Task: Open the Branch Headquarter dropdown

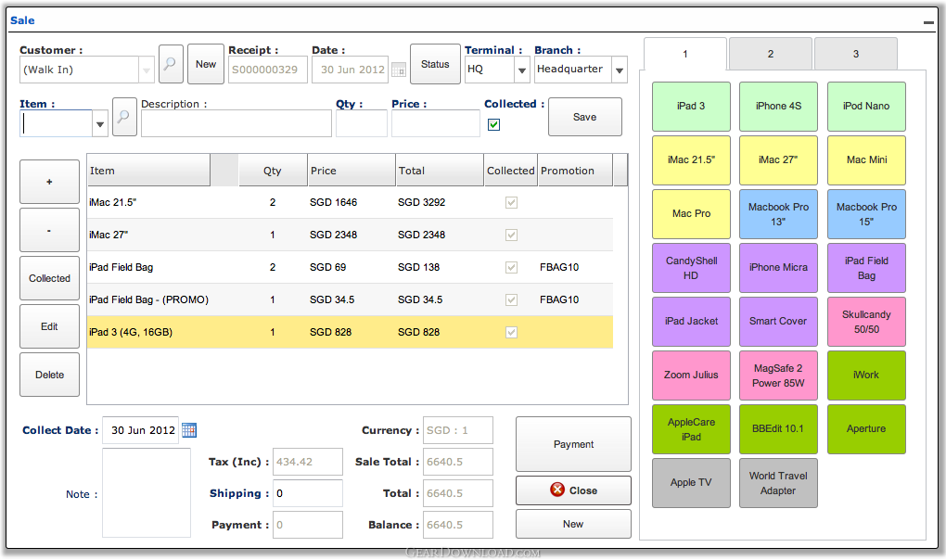Action: click(619, 70)
